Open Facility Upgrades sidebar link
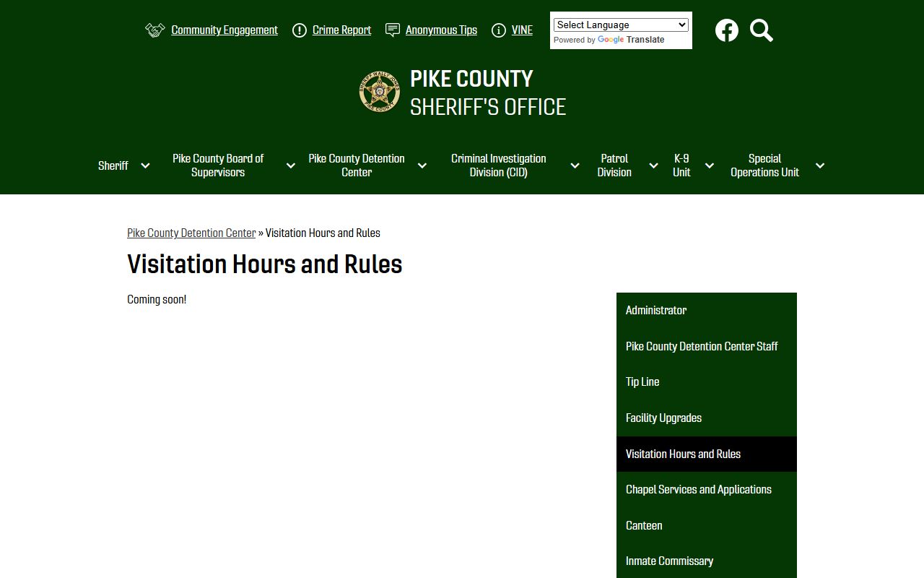924x578 pixels. pyautogui.click(x=707, y=418)
